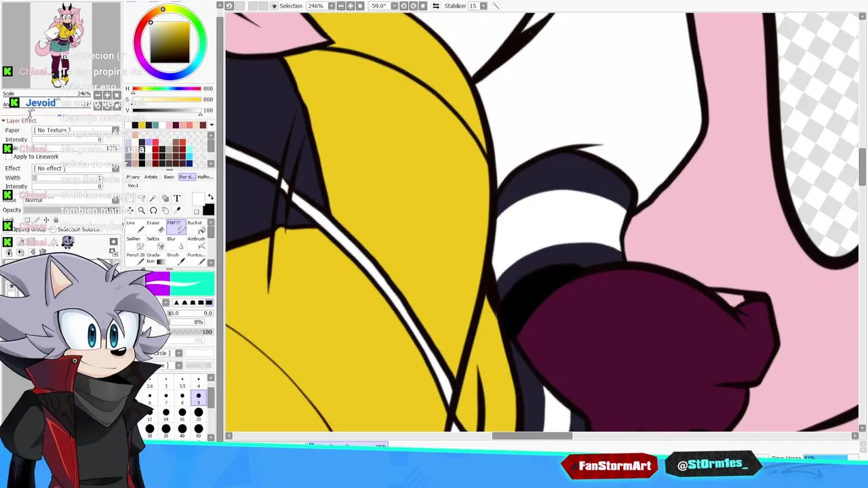
Task: Toggle lock all padlock icon
Action: tap(56, 220)
